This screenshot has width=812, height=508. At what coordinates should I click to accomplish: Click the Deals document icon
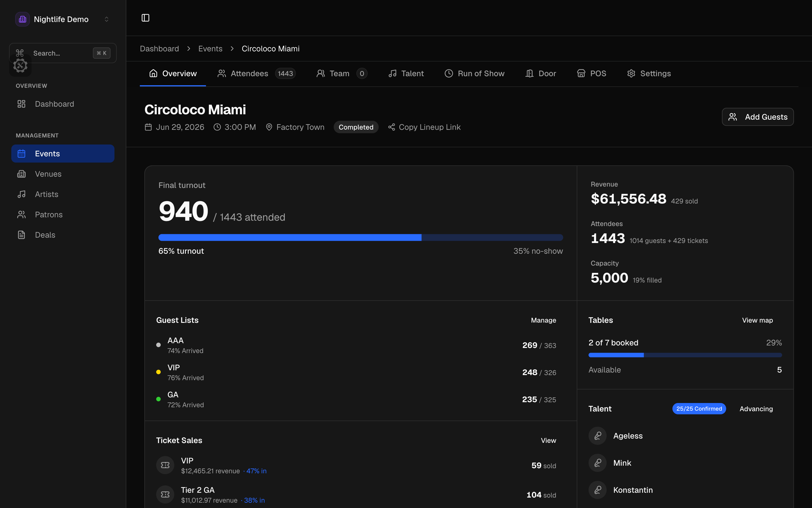(x=21, y=235)
